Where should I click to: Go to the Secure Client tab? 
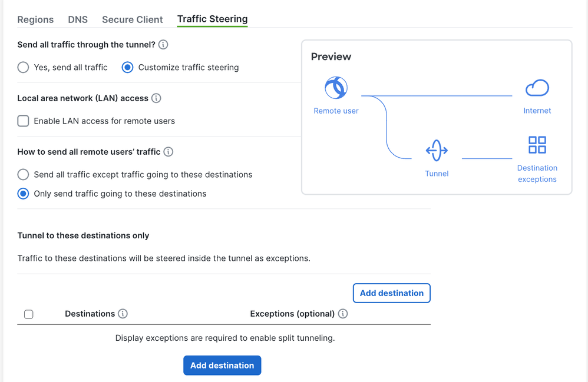pos(133,19)
